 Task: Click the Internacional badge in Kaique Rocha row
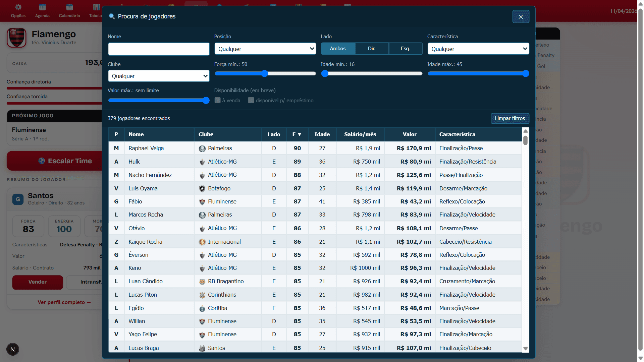pos(202,242)
